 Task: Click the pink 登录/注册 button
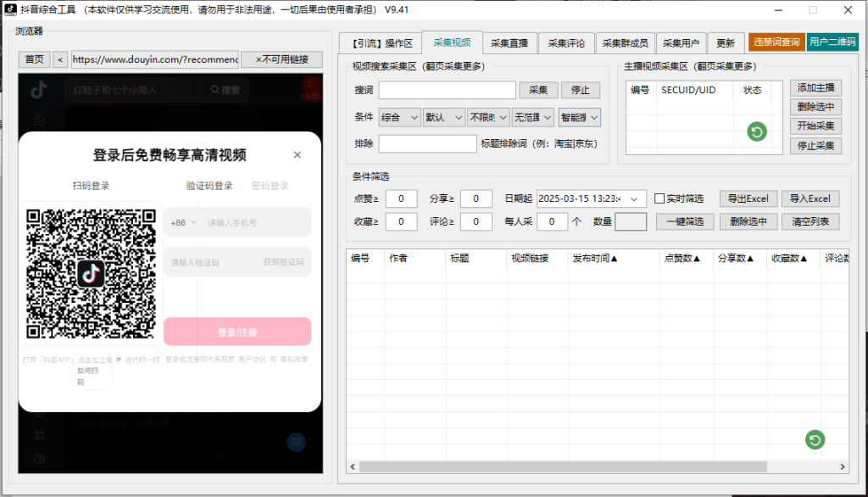[237, 331]
